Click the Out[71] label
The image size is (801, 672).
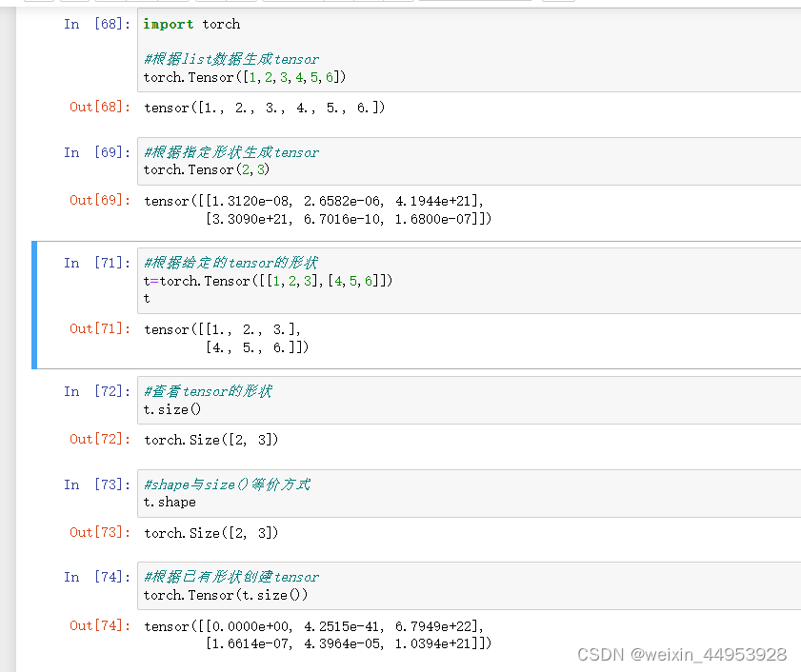[x=100, y=328]
